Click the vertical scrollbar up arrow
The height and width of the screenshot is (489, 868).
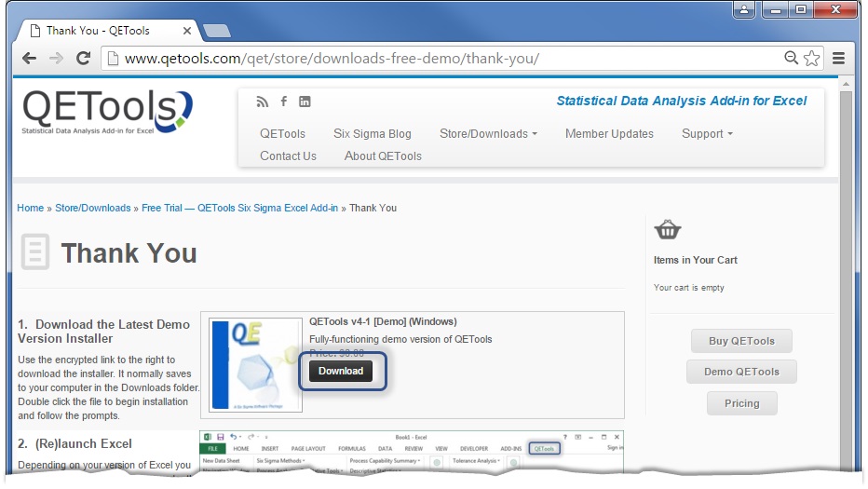[846, 85]
